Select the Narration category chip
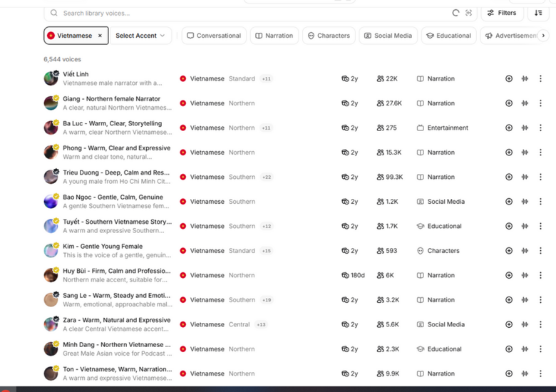 tap(274, 36)
